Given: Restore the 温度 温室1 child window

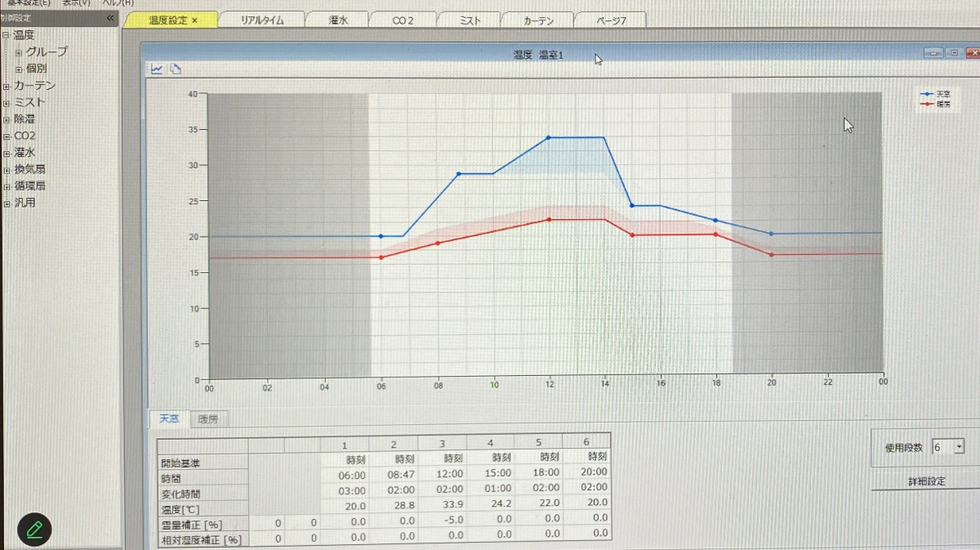Looking at the screenshot, I should coord(953,53).
